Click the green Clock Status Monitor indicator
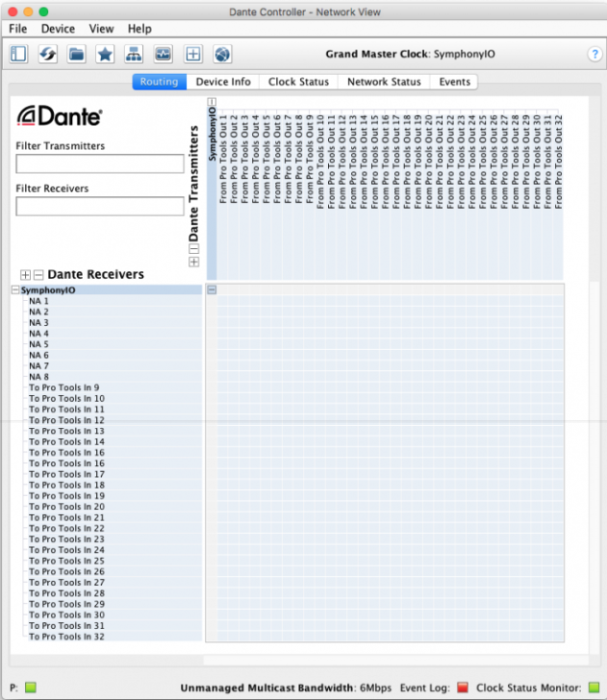This screenshot has width=607, height=700. pyautogui.click(x=593, y=687)
